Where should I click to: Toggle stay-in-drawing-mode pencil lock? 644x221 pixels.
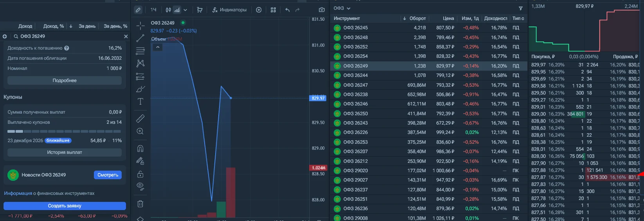click(140, 161)
